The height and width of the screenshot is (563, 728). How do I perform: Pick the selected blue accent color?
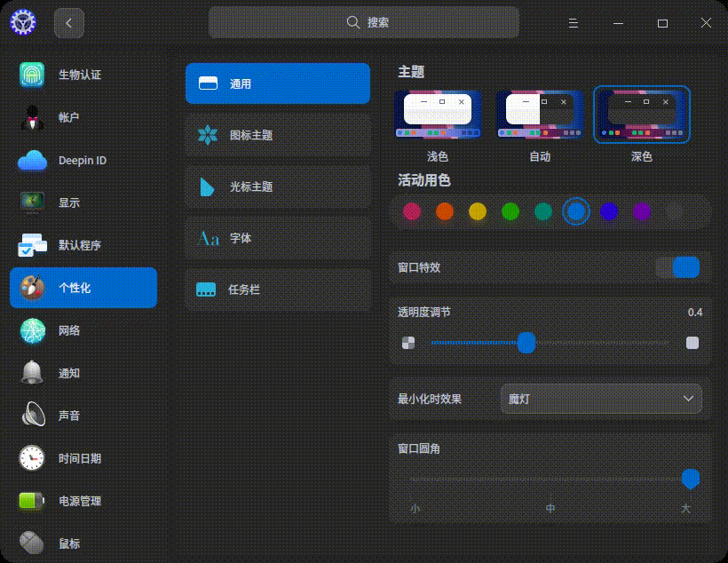pos(575,211)
